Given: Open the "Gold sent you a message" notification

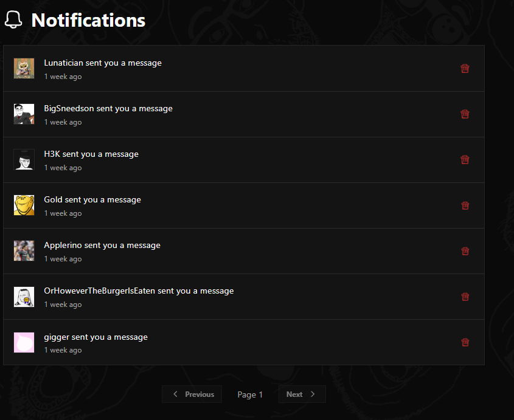Looking at the screenshot, I should [x=92, y=200].
